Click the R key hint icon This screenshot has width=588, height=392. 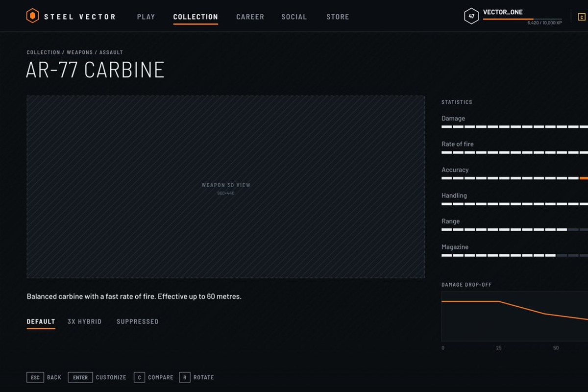(185, 377)
